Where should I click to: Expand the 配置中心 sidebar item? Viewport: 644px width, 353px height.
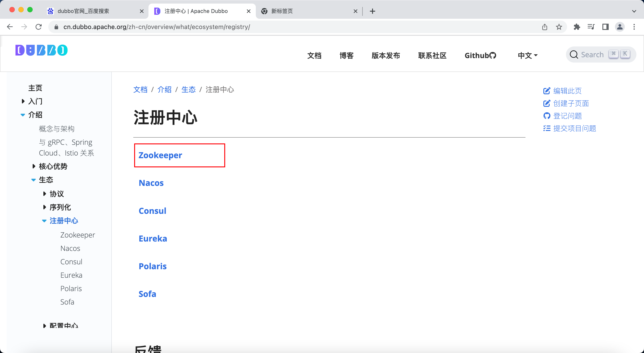point(44,326)
